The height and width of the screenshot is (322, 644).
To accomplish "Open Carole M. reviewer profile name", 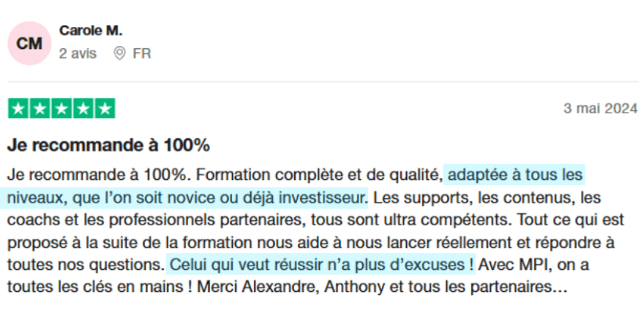I will point(91,31).
